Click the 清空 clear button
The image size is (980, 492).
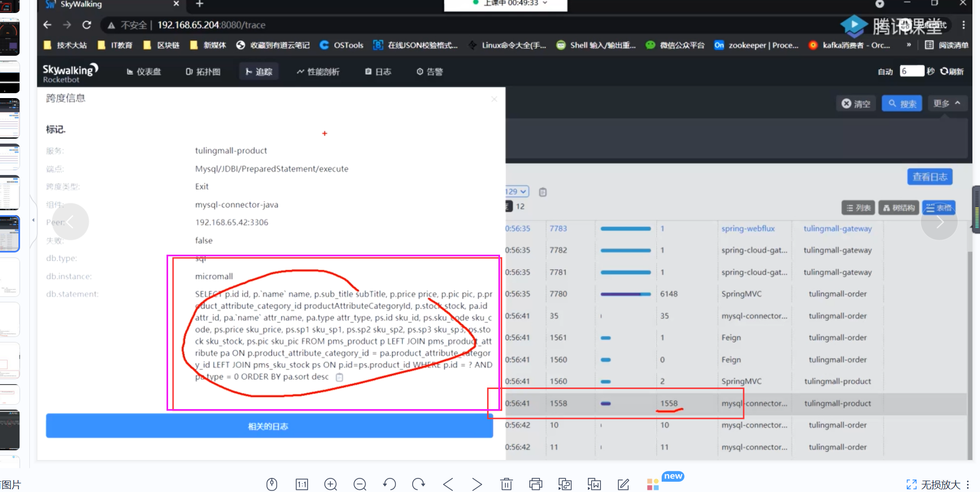pos(856,103)
